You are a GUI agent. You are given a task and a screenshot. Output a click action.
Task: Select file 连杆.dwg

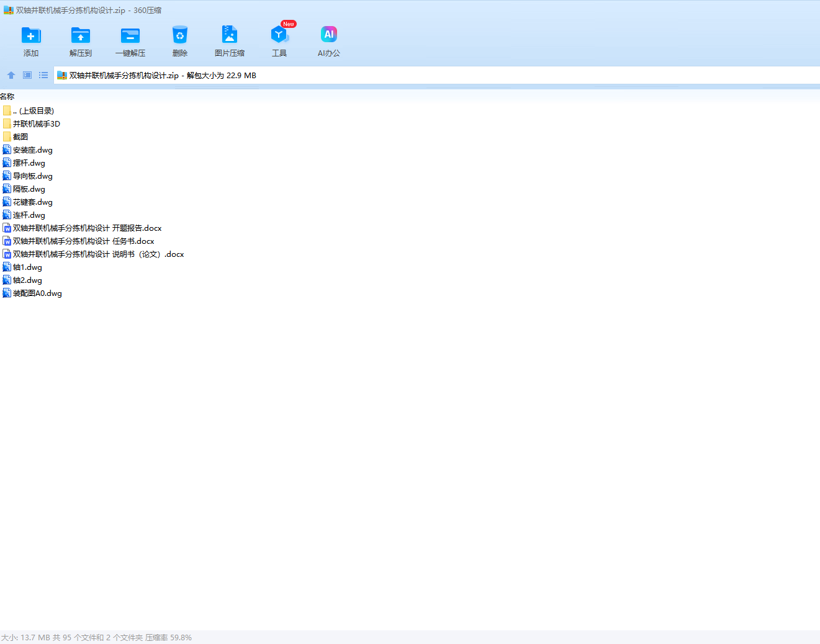[x=24, y=215]
